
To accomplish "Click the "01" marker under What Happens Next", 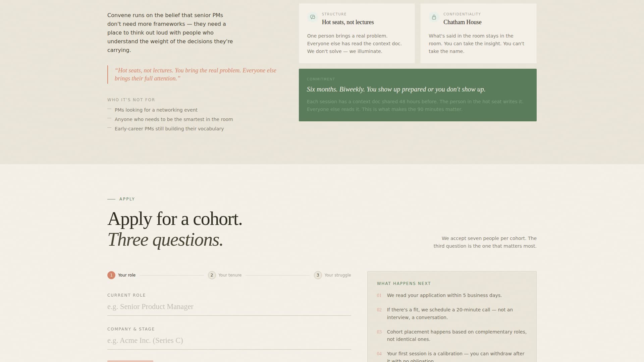I will click(379, 295).
